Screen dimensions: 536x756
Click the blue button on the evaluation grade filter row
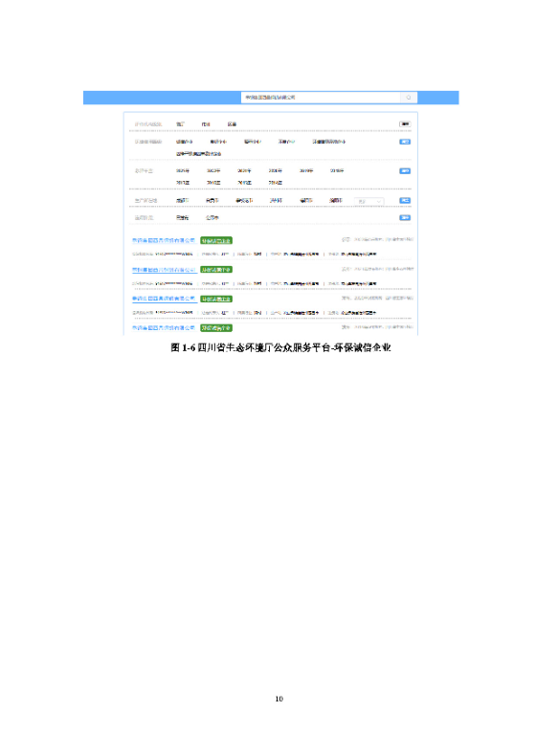[405, 142]
